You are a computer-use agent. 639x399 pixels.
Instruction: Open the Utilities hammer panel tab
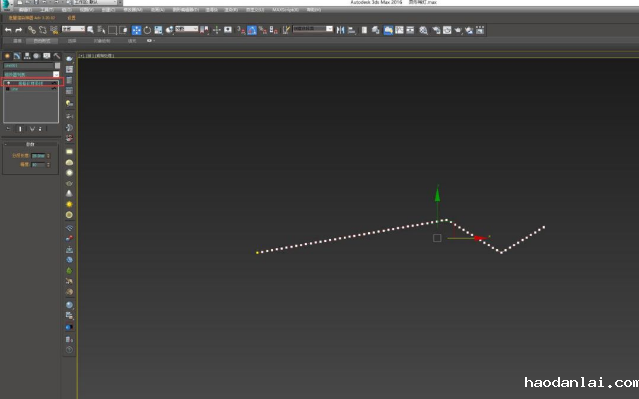(57, 56)
